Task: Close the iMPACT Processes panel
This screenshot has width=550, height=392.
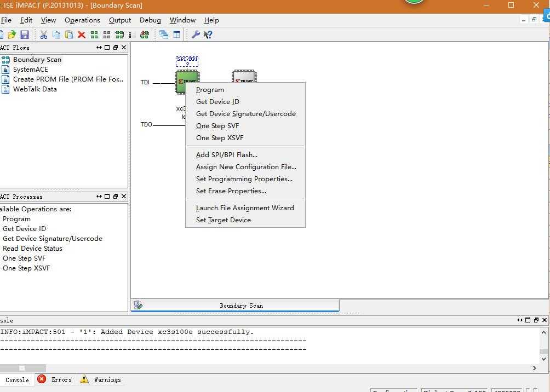Action: click(x=124, y=197)
